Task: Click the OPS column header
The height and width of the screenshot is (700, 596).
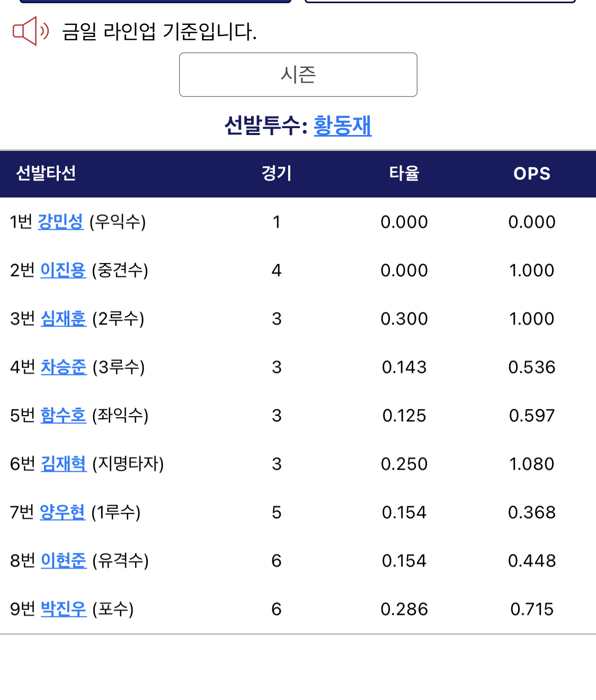Action: 532,173
